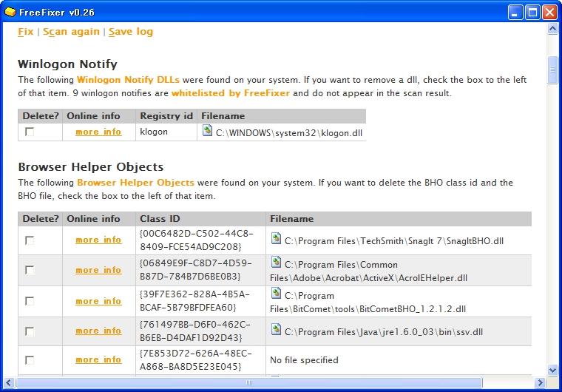
Task: Check delete box for klogon entry
Action: click(30, 132)
